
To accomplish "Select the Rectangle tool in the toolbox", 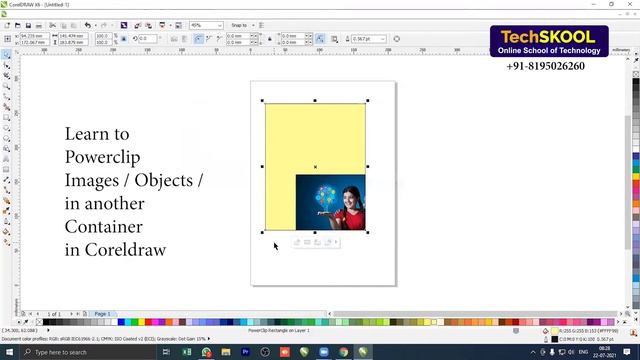I will pyautogui.click(x=7, y=118).
